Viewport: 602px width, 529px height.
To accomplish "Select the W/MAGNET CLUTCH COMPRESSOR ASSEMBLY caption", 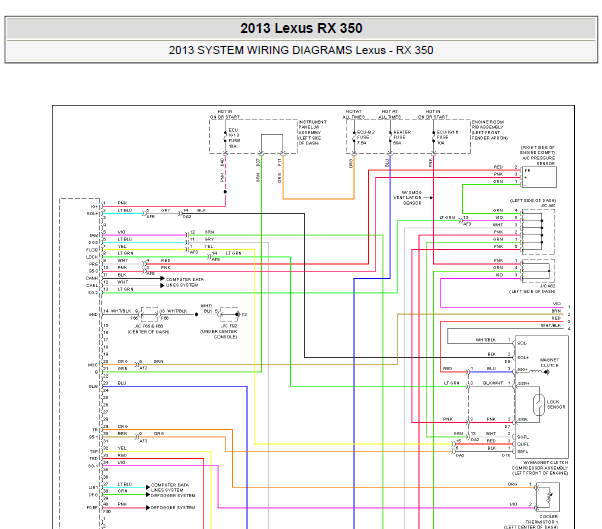I will pyautogui.click(x=539, y=468).
